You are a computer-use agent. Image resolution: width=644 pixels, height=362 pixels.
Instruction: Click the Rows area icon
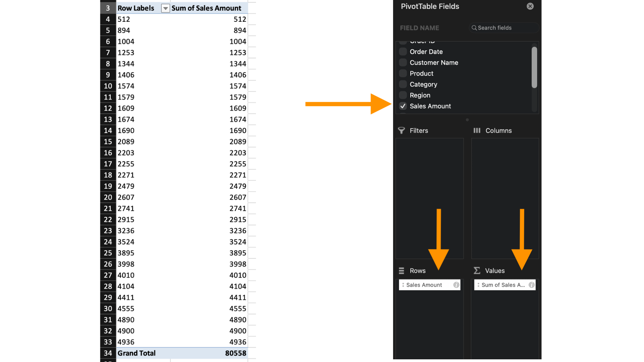(401, 270)
